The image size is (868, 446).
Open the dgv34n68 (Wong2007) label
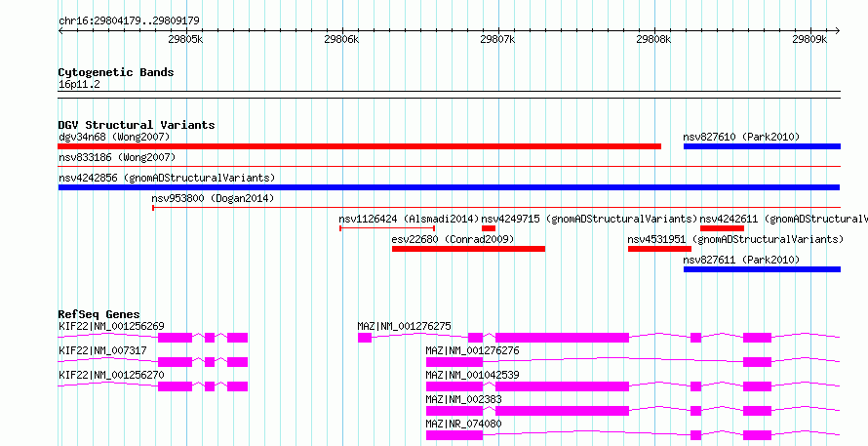point(114,137)
